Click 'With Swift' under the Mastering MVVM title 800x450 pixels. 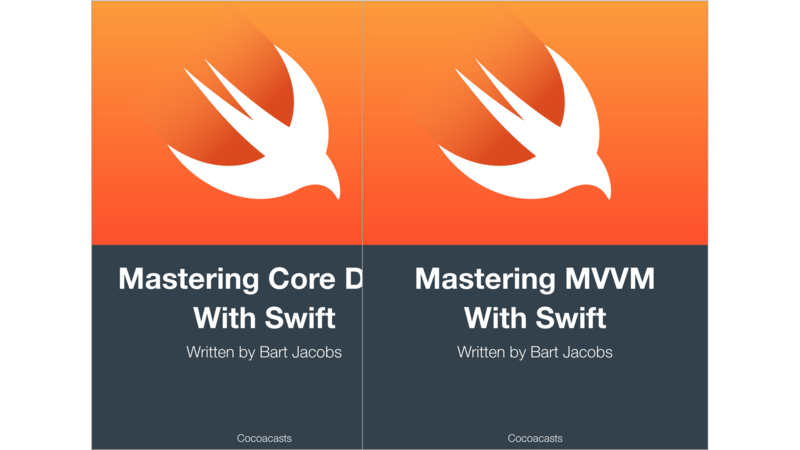tap(535, 318)
